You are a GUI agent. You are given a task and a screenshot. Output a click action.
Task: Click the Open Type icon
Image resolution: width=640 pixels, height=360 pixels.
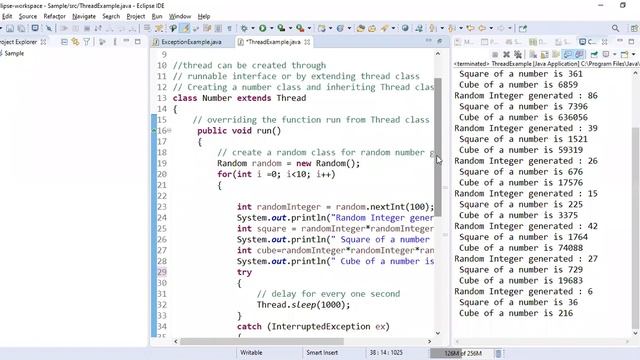tap(360, 28)
